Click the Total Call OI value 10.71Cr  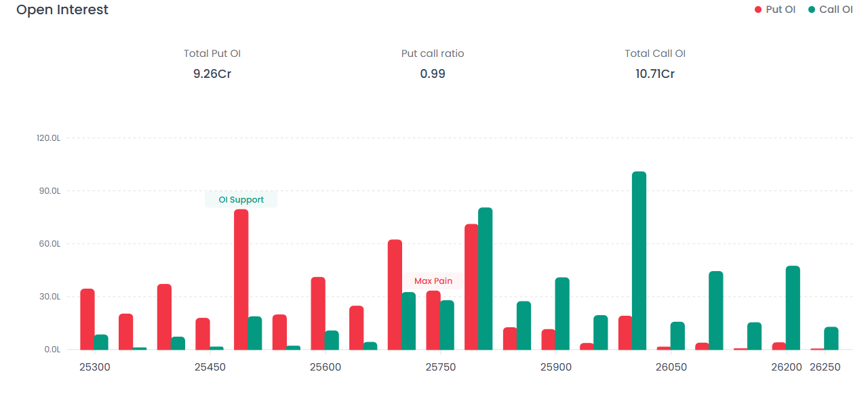(655, 74)
